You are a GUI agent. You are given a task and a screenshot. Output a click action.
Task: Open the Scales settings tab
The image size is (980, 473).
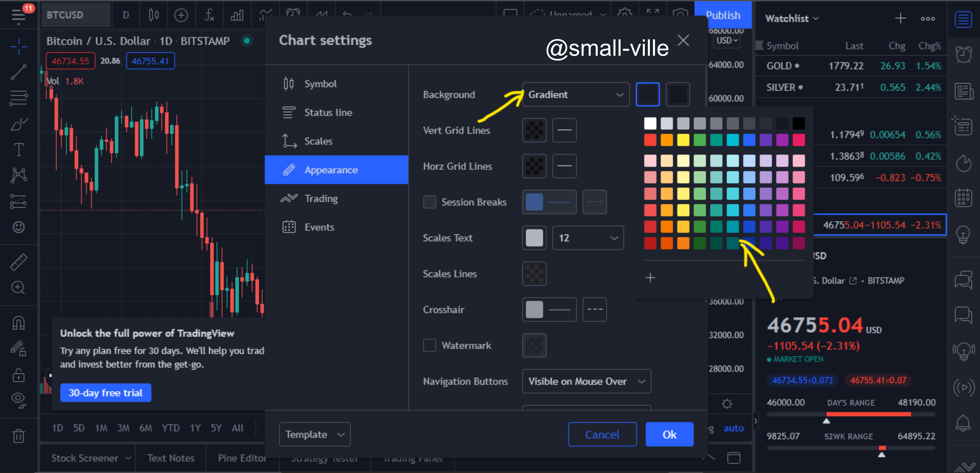[336, 141]
